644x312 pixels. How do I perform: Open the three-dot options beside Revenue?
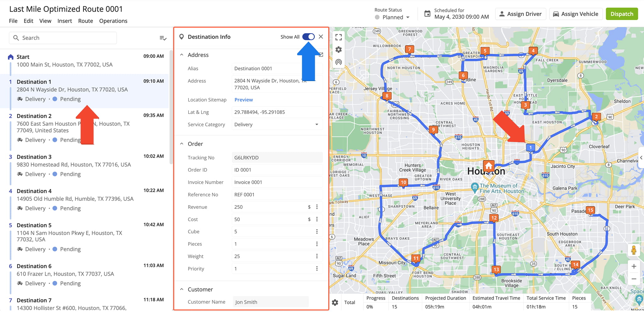(x=317, y=207)
